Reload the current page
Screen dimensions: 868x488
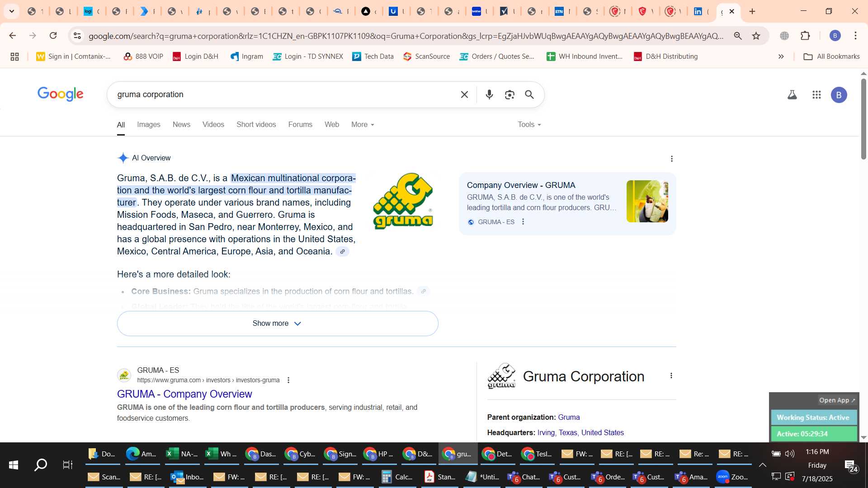pos(53,36)
